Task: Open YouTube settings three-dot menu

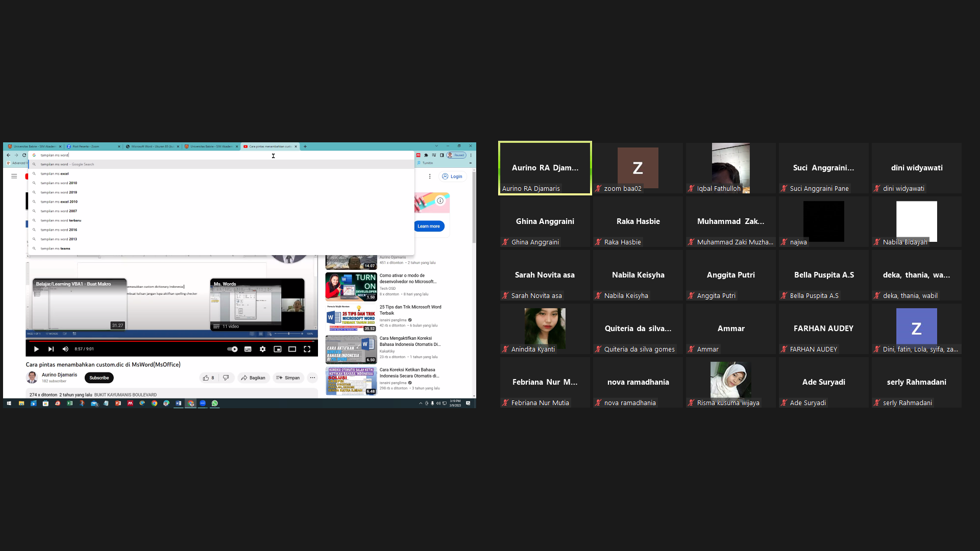Action: tap(430, 177)
